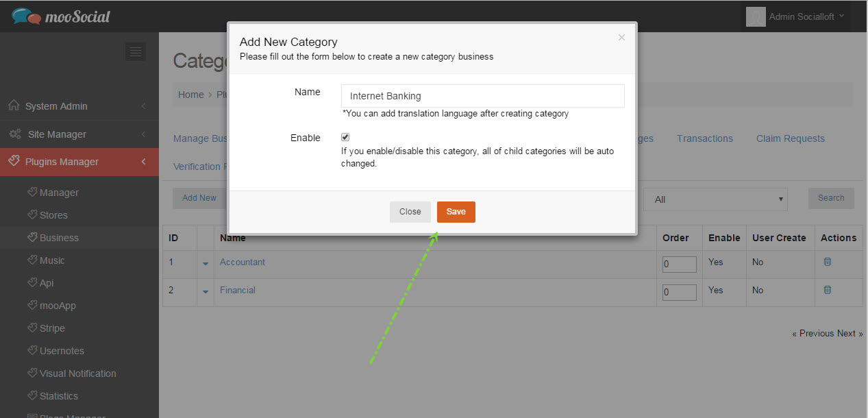Screen dimensions: 868x418
Task: Click the Save button
Action: (x=456, y=212)
